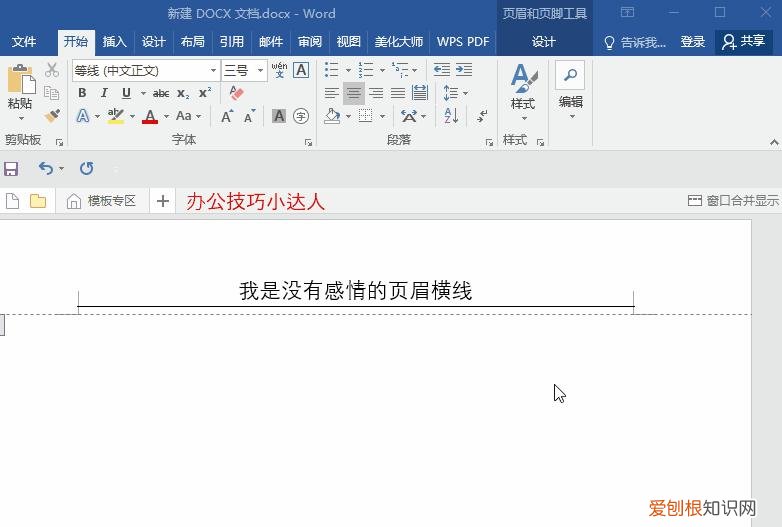Click the Sort A-Z icon
This screenshot has height=527, width=782.
(451, 116)
